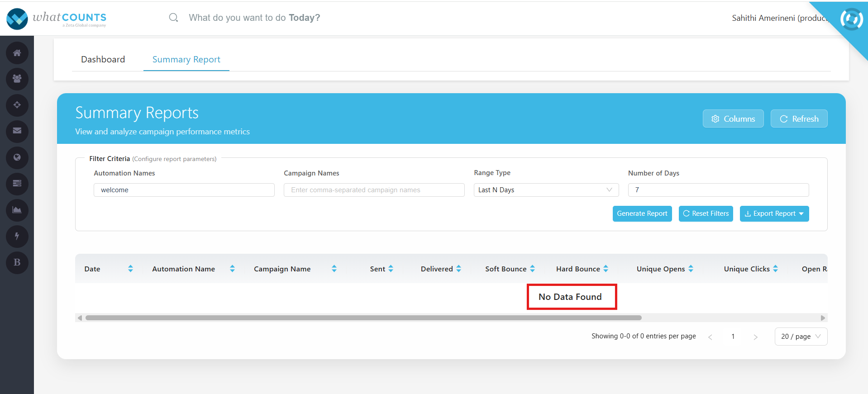Select the Summary Report tab

coord(186,60)
